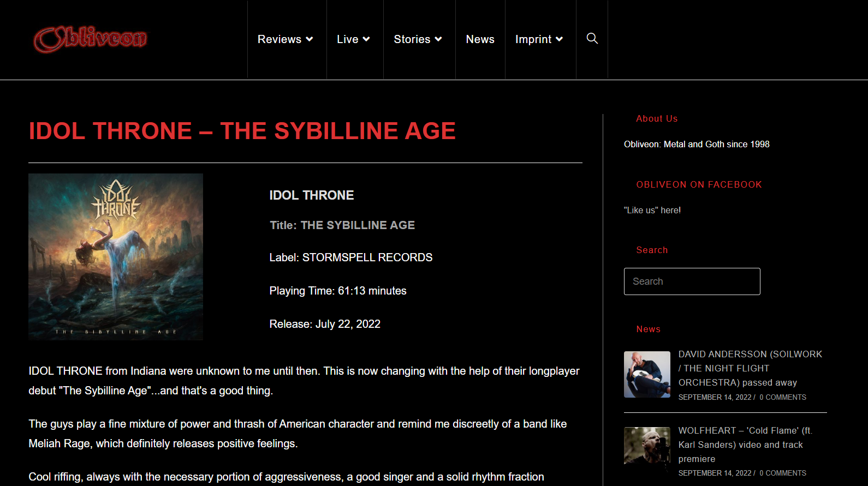
Task: Open the search magnifier icon in header
Action: pos(592,38)
